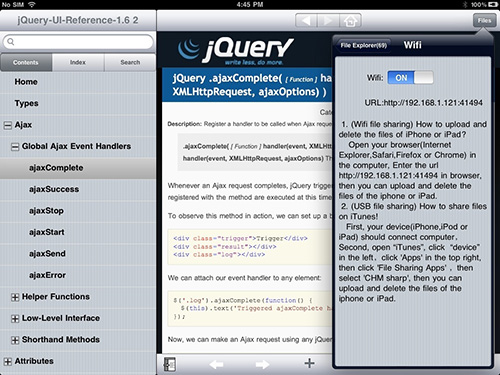Switch to the Index tab
The image size is (500, 375).
78,62
